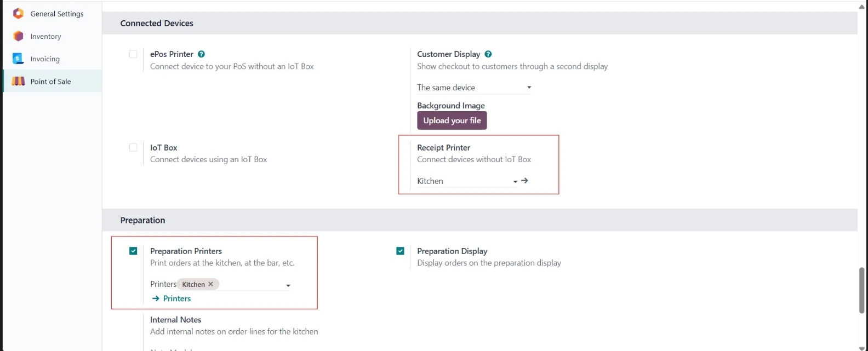Click the Invoicing app icon
This screenshot has height=351, width=868.
point(18,59)
